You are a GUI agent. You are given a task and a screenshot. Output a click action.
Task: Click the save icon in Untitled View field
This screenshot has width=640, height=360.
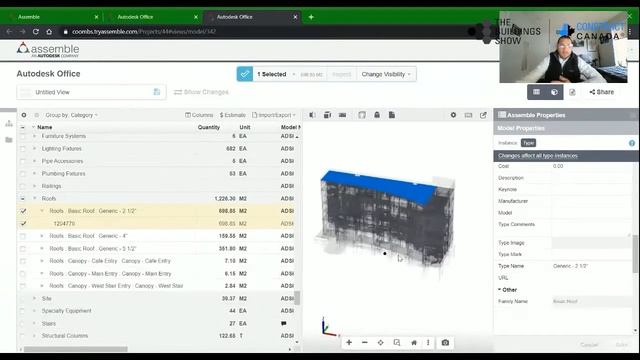click(x=157, y=92)
